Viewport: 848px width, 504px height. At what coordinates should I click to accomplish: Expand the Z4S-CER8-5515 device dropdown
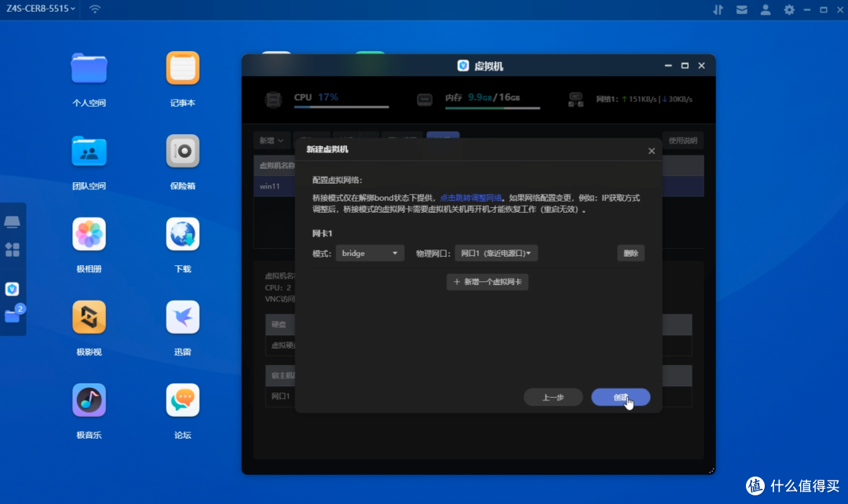click(x=41, y=9)
